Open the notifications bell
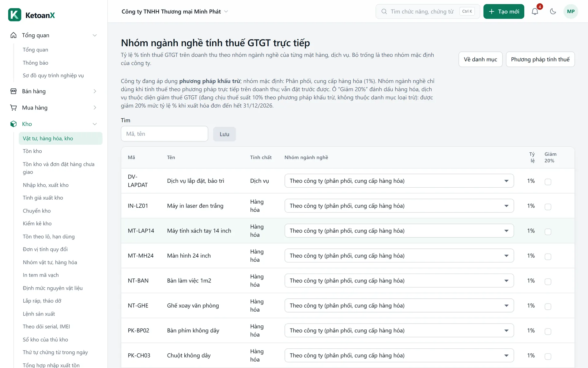Image resolution: width=588 pixels, height=368 pixels. point(535,12)
